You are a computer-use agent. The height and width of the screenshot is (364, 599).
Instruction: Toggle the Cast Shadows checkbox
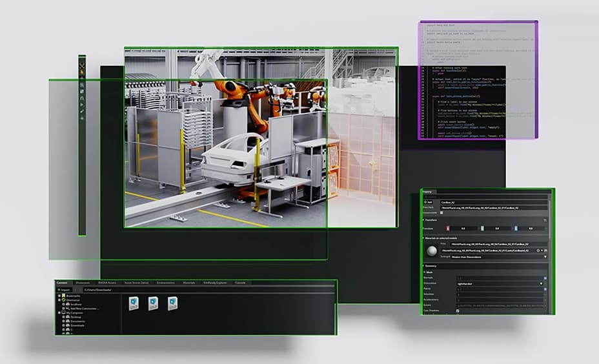(458, 311)
